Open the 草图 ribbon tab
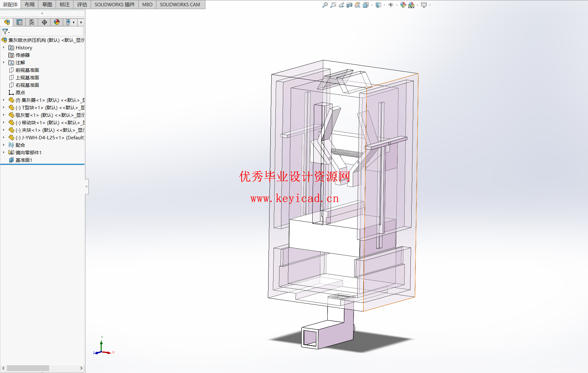Image resolution: width=588 pixels, height=373 pixels. 47,4
